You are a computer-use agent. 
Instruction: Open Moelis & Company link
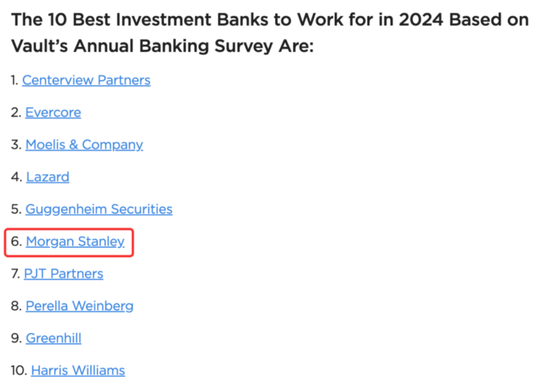84,145
